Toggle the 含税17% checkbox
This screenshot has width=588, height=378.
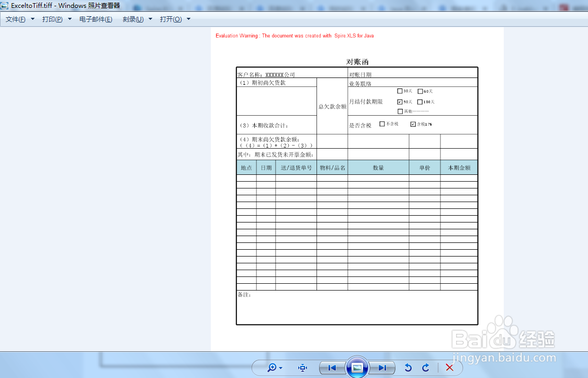coord(413,124)
